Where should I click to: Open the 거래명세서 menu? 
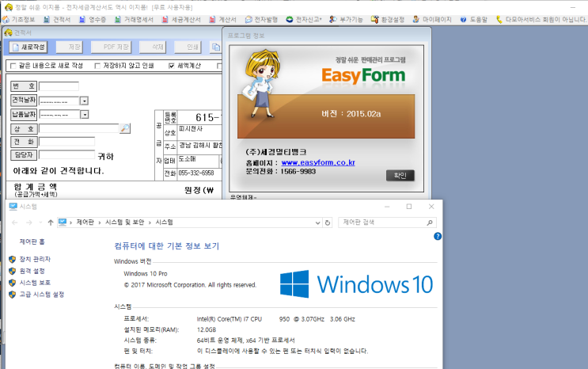click(135, 20)
